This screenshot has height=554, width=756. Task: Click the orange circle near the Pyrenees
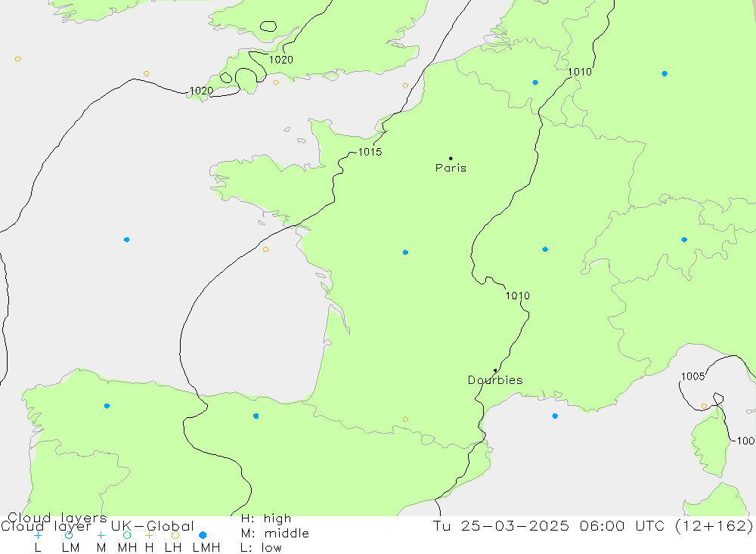[405, 419]
